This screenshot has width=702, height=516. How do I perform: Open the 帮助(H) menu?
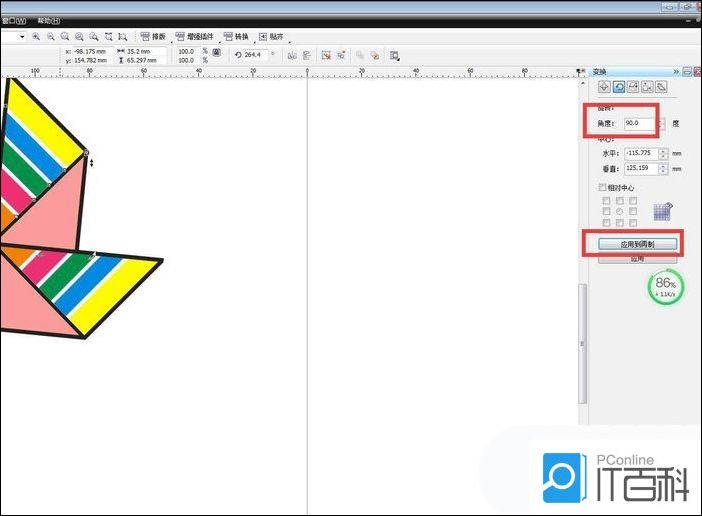(x=48, y=21)
